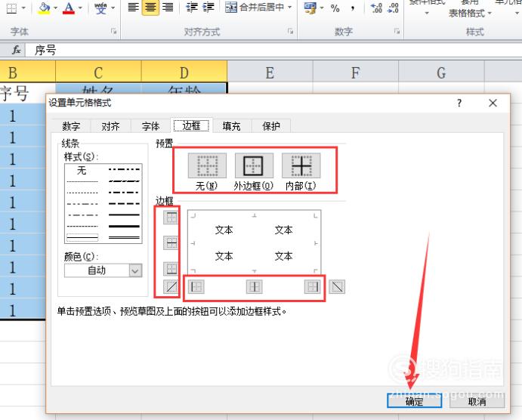Click border preview area with 文本
The height and width of the screenshot is (420, 522).
[255, 243]
